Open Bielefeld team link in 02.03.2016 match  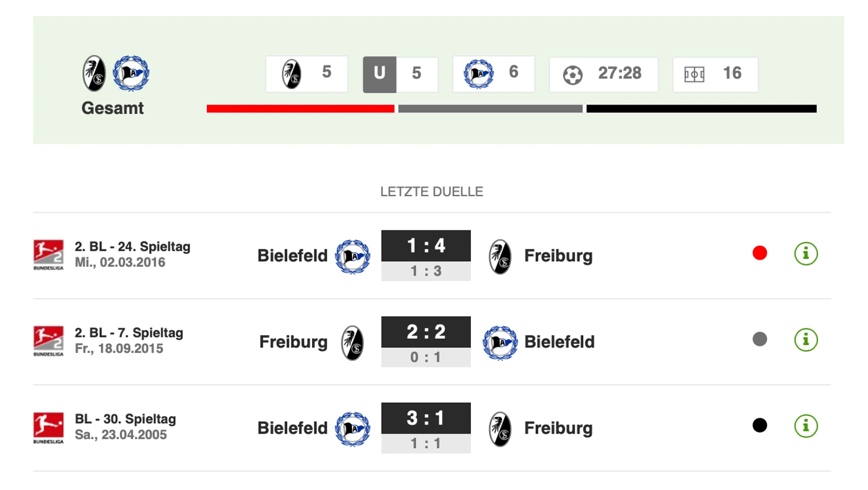(292, 256)
